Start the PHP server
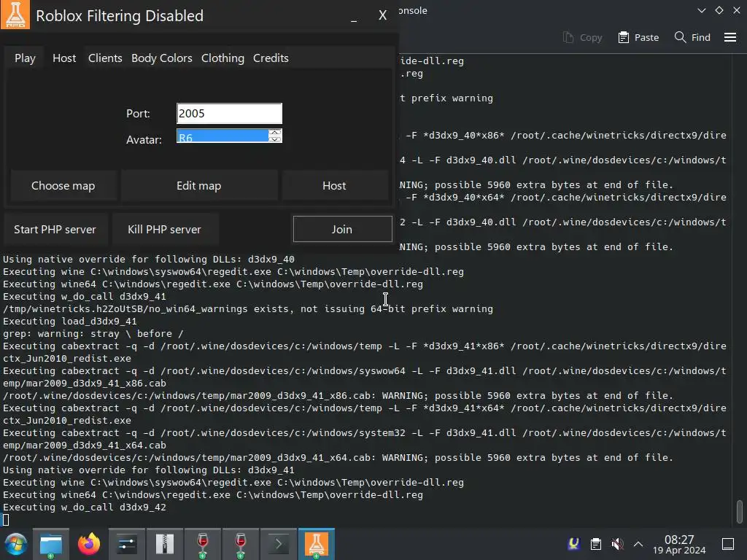The width and height of the screenshot is (747, 560). pyautogui.click(x=55, y=230)
